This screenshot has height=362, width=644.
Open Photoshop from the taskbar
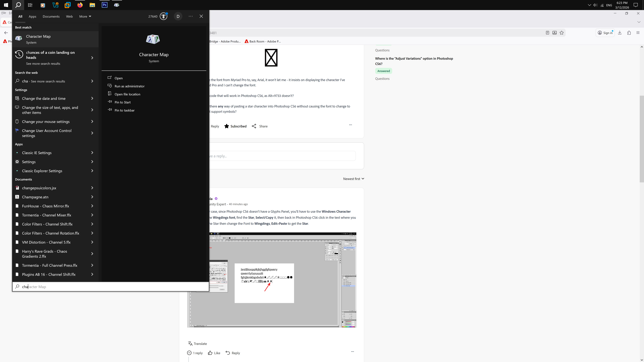105,5
